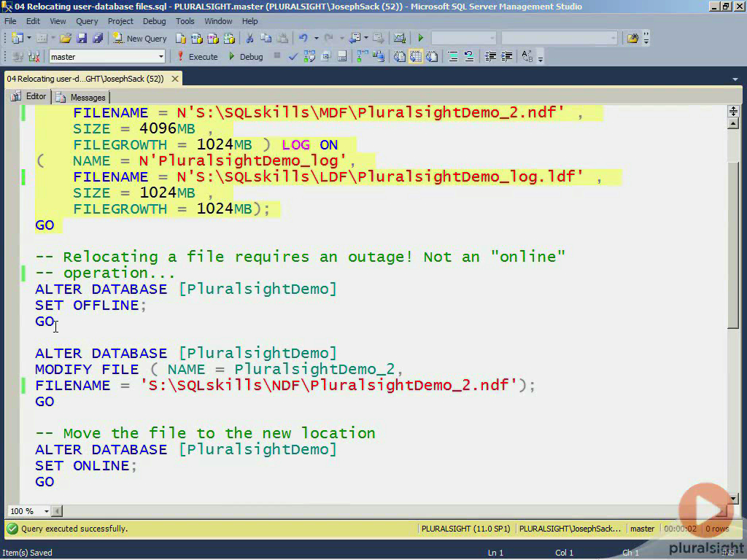Open standard toolbar overflow options
Screen dimensions: 747x560
[646, 38]
